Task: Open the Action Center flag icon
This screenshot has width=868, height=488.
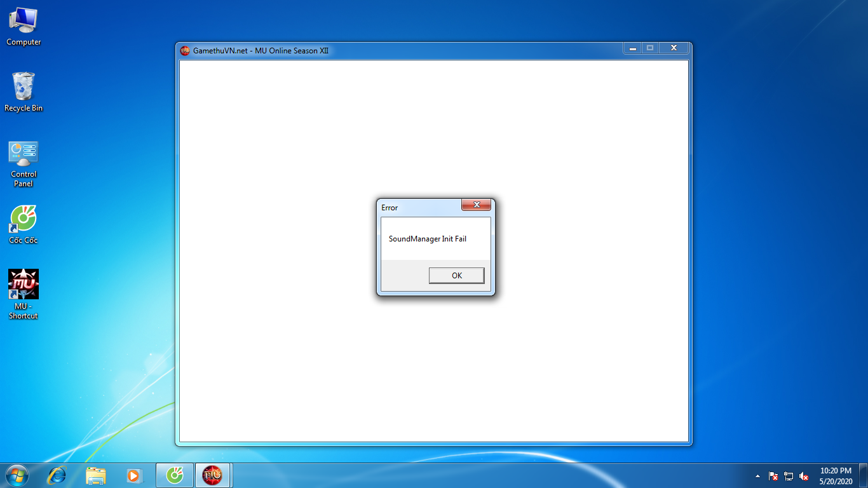Action: (x=773, y=476)
